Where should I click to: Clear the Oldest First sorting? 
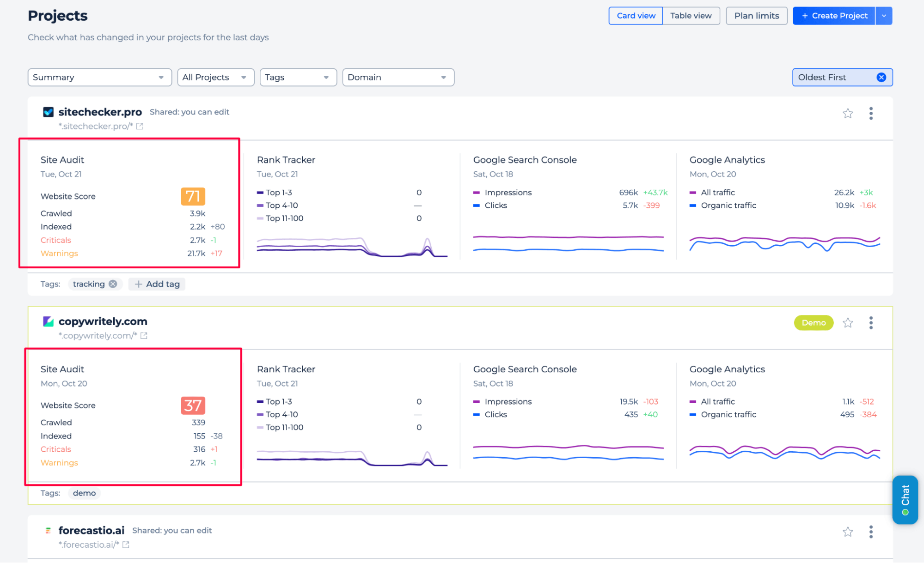pyautogui.click(x=881, y=77)
